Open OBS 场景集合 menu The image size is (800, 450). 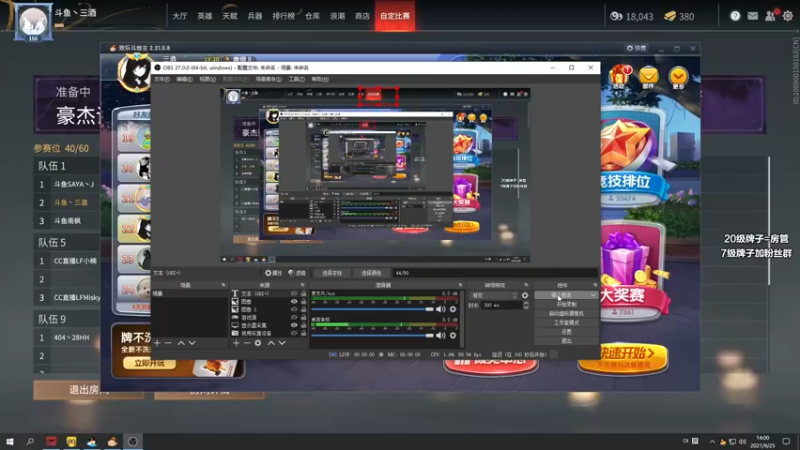pyautogui.click(x=269, y=79)
